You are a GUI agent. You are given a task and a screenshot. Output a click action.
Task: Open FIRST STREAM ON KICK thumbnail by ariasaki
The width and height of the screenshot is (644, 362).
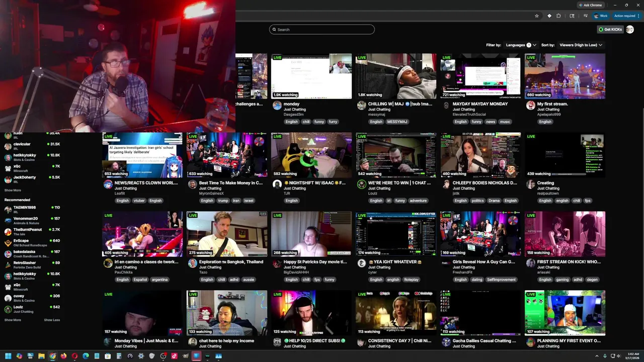click(x=565, y=234)
